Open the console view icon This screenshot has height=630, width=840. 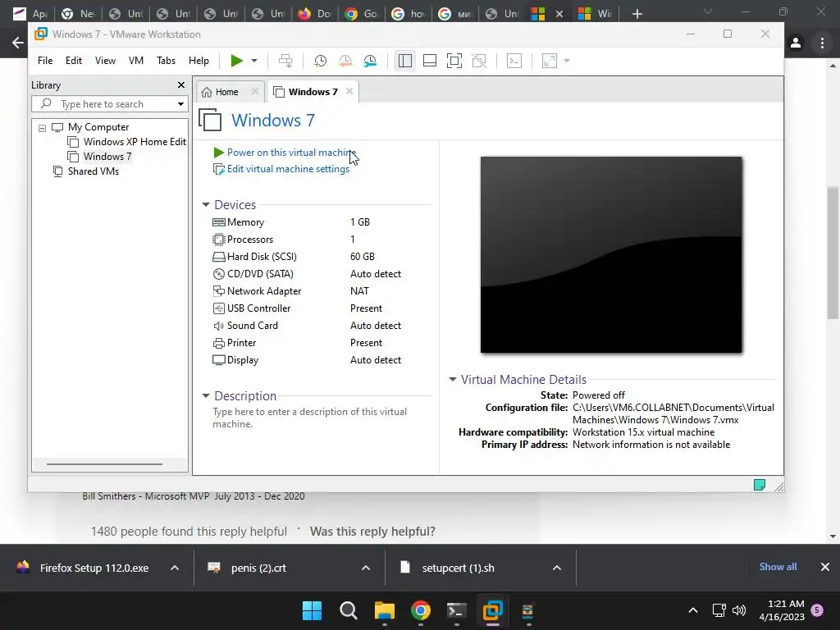514,61
